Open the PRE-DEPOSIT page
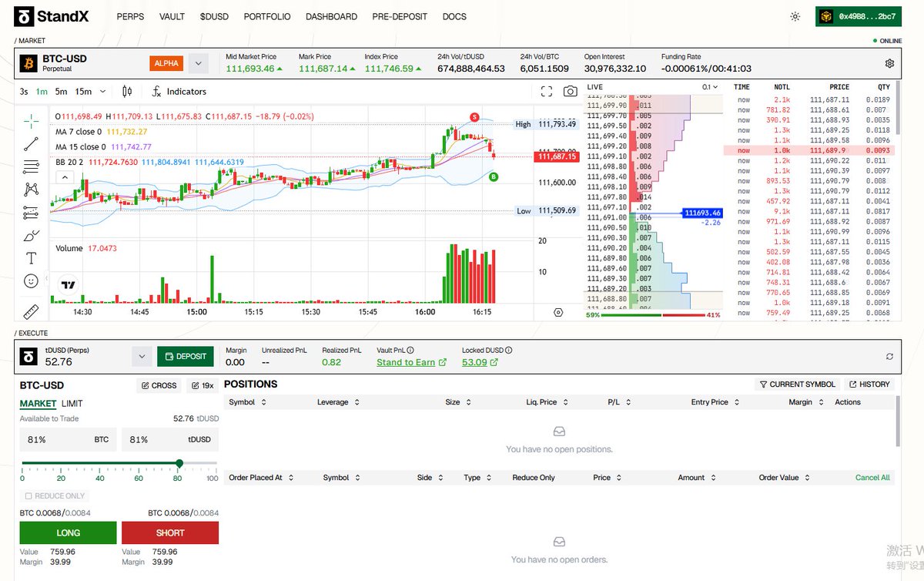 (400, 16)
